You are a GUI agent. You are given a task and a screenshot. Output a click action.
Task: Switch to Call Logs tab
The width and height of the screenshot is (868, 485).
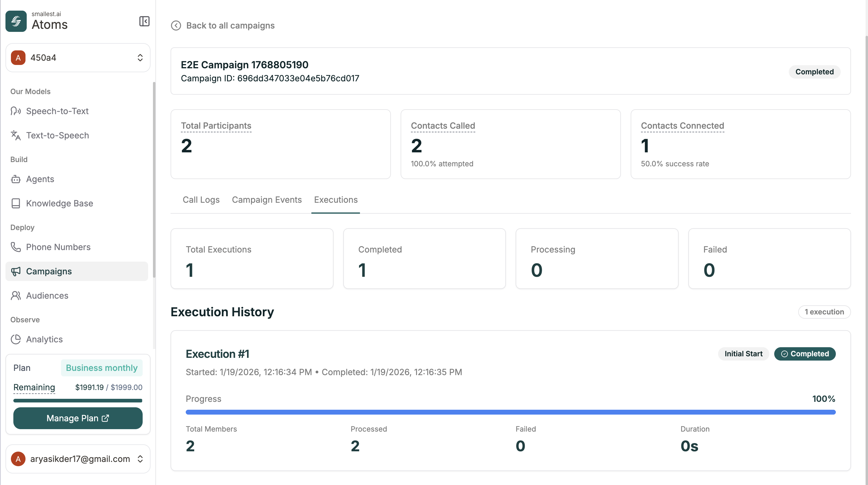click(x=201, y=200)
